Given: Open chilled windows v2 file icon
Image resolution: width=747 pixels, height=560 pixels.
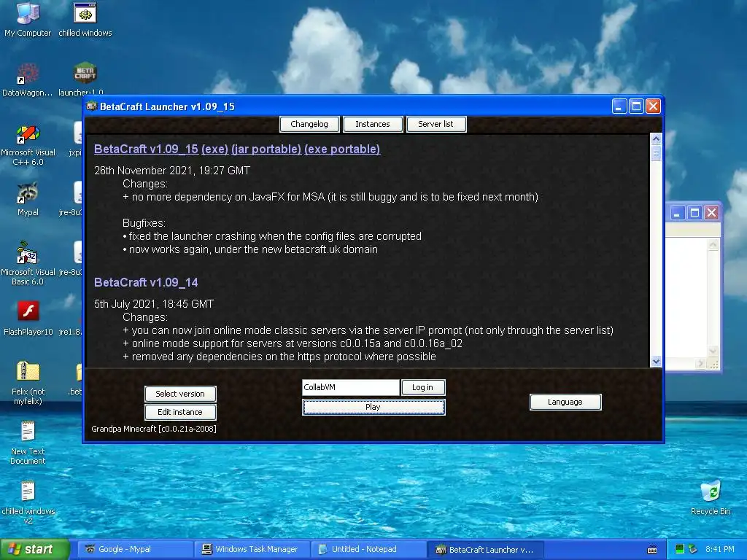Looking at the screenshot, I should 28,503.
